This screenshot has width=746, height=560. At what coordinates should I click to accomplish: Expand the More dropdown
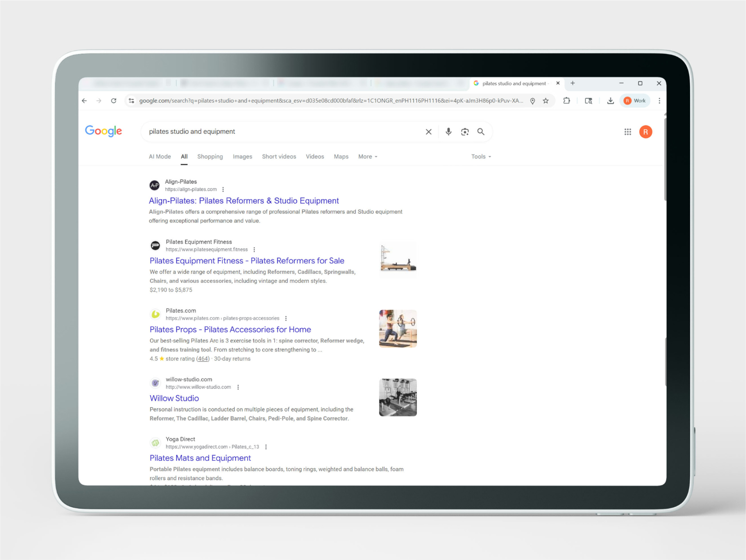[x=368, y=156]
